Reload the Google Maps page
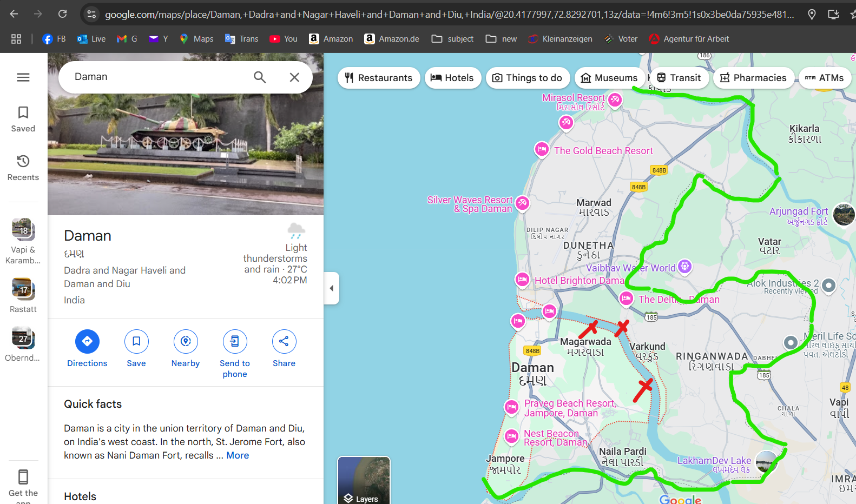This screenshot has width=856, height=504. tap(63, 14)
